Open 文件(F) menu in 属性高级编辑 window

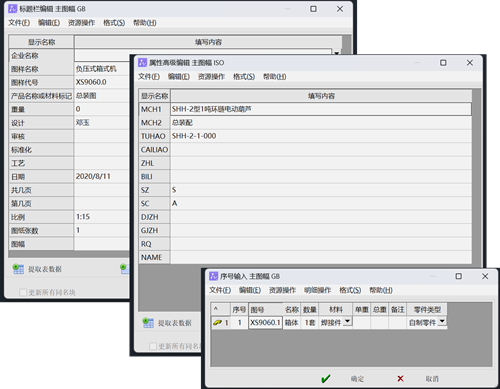point(149,77)
